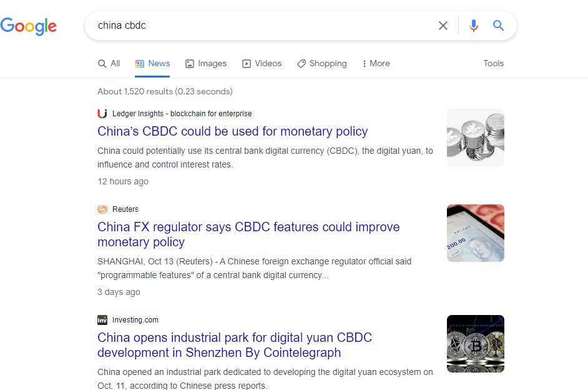Open "China's CBDC could be used" article

point(232,132)
